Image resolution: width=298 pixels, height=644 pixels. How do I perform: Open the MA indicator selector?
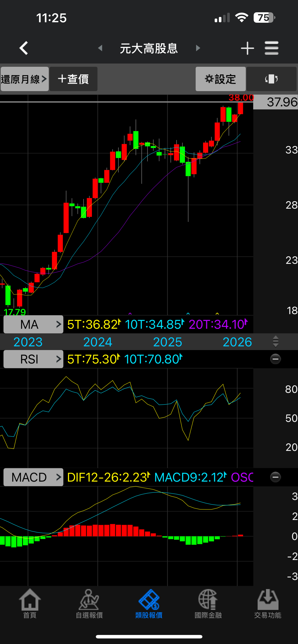tap(33, 324)
